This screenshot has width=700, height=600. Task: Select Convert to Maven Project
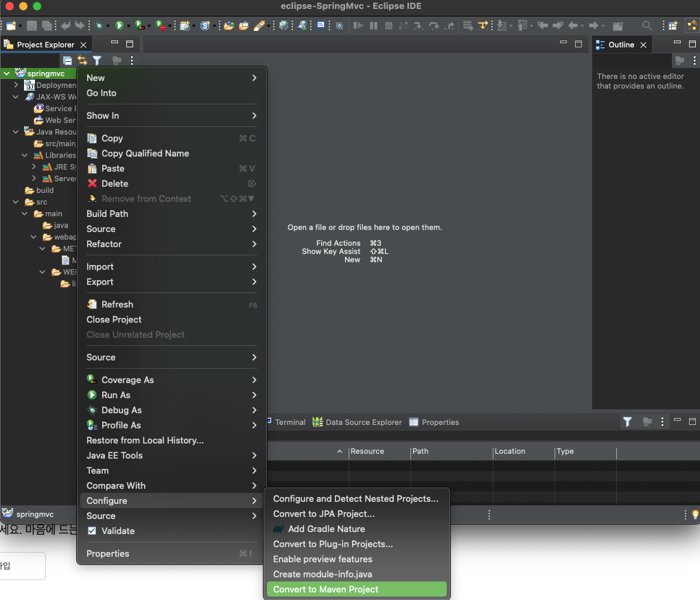pyautogui.click(x=357, y=589)
